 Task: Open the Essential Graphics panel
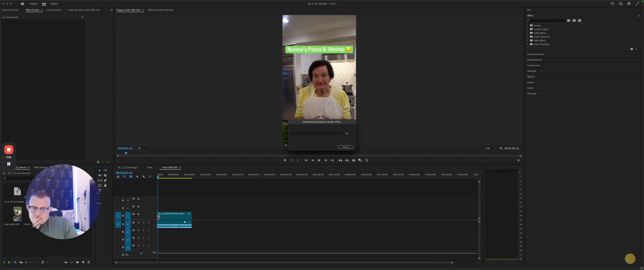536,54
